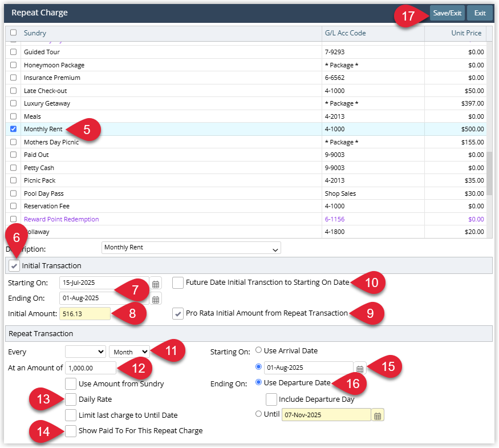Click the Until date field 07-Nov-2025
This screenshot has width=499, height=448.
pos(326,415)
